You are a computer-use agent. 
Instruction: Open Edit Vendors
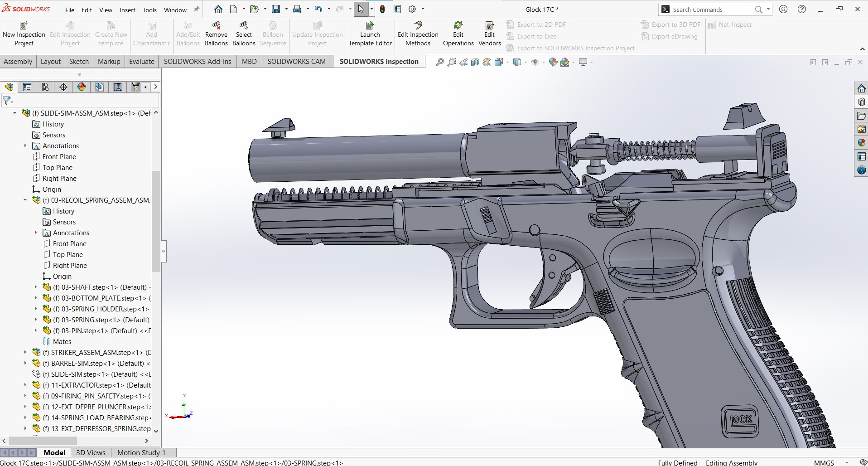click(489, 34)
